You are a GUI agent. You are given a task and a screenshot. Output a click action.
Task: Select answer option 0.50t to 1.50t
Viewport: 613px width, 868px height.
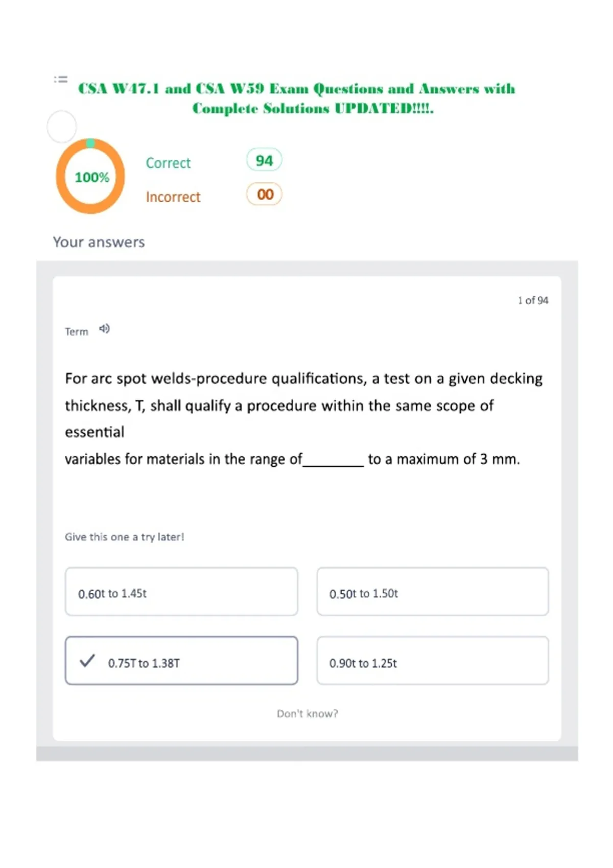click(433, 592)
